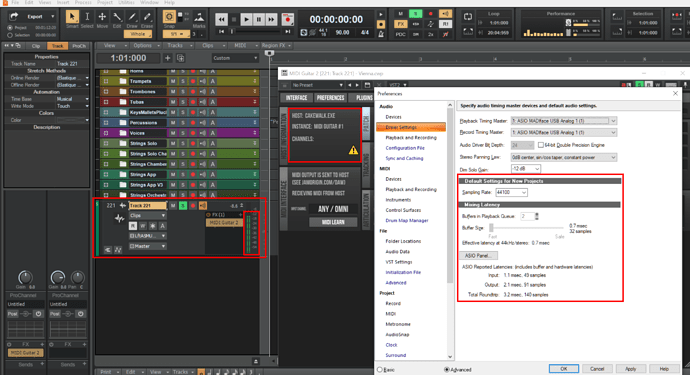Select the Move tool
Image resolution: width=690 pixels, height=375 pixels.
coord(102,17)
